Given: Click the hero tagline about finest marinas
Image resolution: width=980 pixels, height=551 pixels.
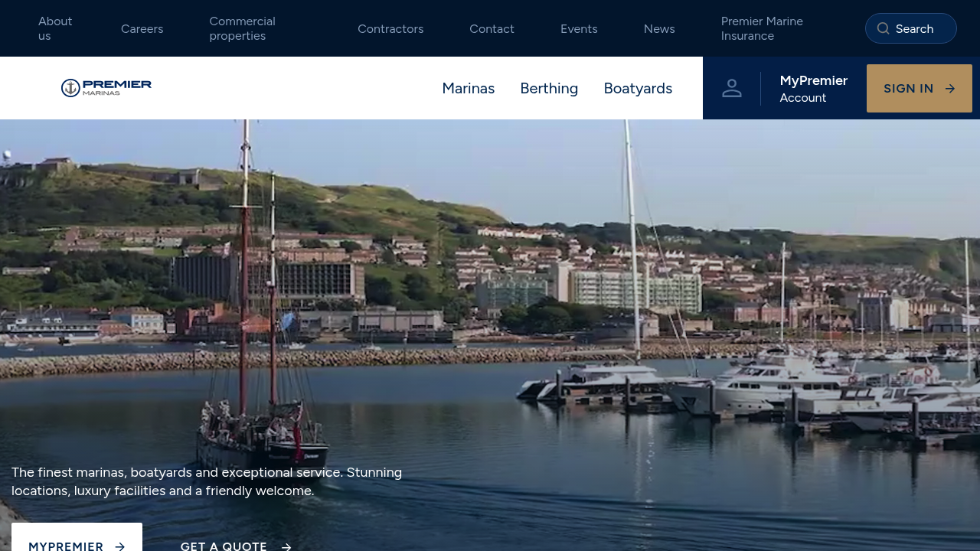Looking at the screenshot, I should [207, 481].
